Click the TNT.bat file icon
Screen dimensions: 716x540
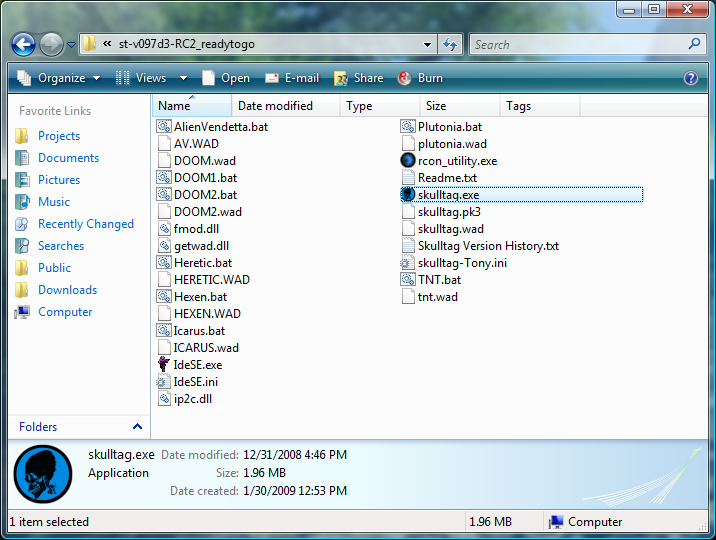tap(408, 280)
